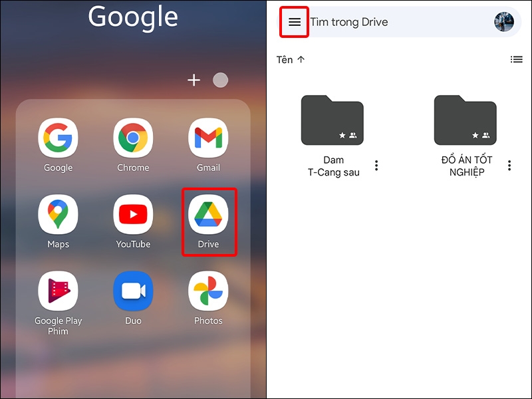Tap the folder color circle button
Screen dimensions: 532x399
(x=221, y=80)
